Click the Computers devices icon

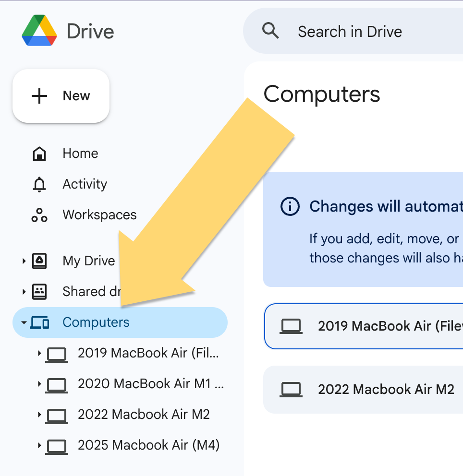(39, 322)
